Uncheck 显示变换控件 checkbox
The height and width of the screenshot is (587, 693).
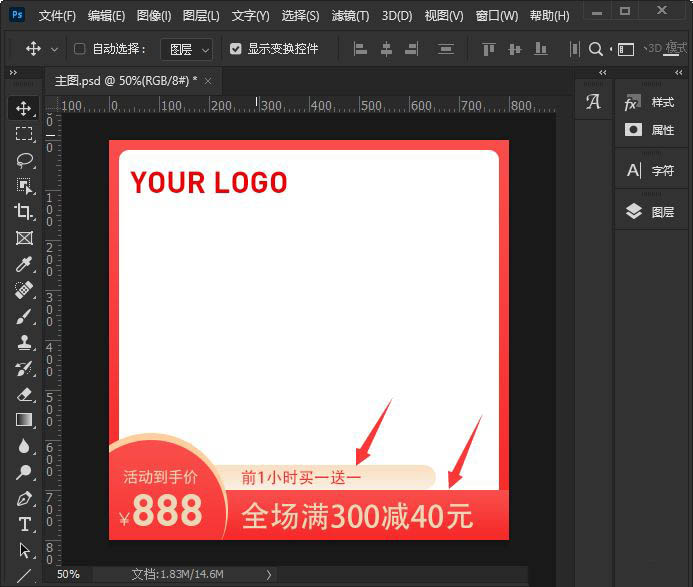pyautogui.click(x=236, y=49)
